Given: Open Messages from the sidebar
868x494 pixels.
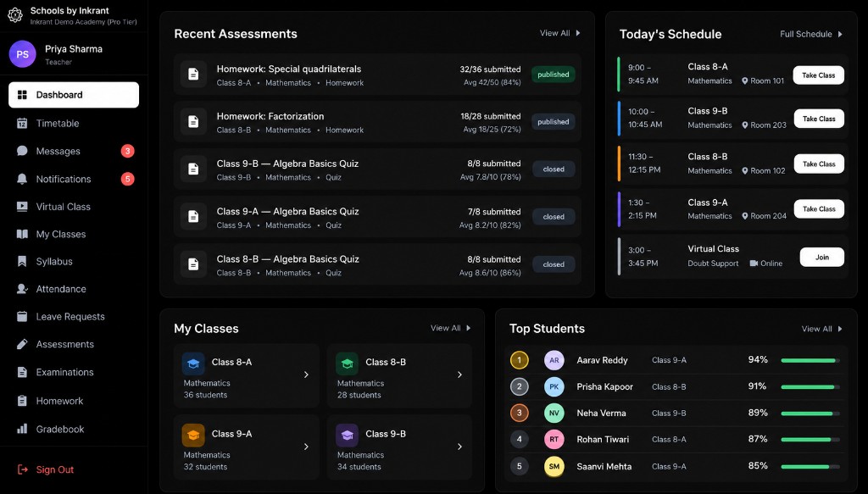Looking at the screenshot, I should tap(74, 151).
